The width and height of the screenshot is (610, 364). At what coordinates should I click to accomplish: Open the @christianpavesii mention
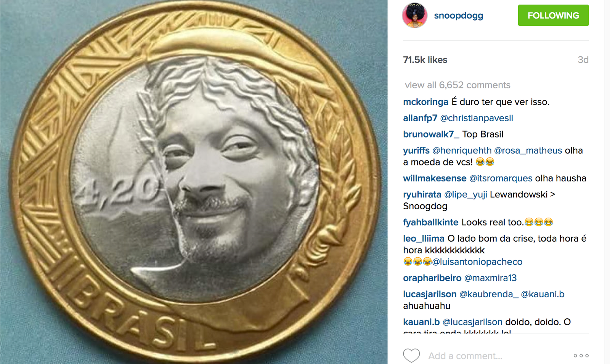(x=477, y=118)
